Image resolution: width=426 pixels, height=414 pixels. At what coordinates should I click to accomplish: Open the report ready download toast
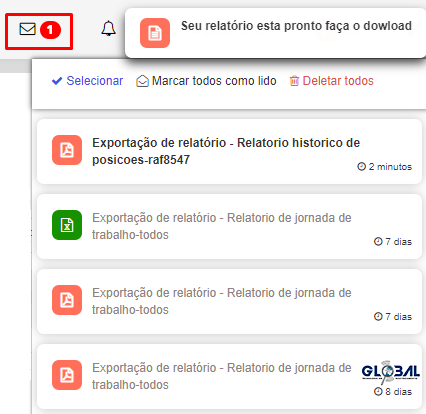coord(275,33)
